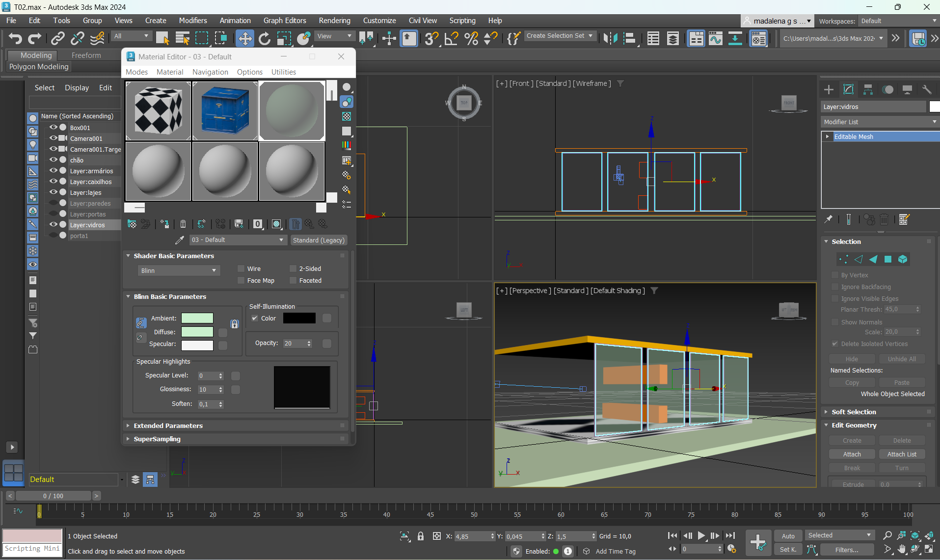Activate the Select and Rotate tool
The image size is (940, 560).
pyautogui.click(x=265, y=38)
